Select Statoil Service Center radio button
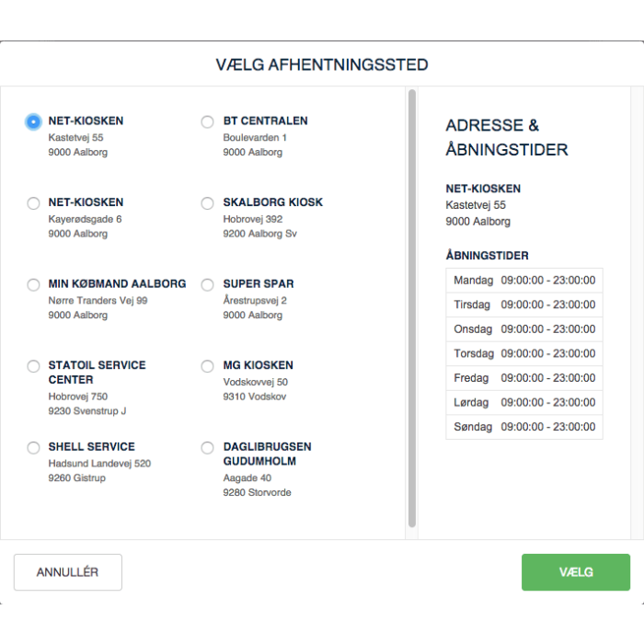Image resolution: width=644 pixels, height=644 pixels. coord(33,366)
